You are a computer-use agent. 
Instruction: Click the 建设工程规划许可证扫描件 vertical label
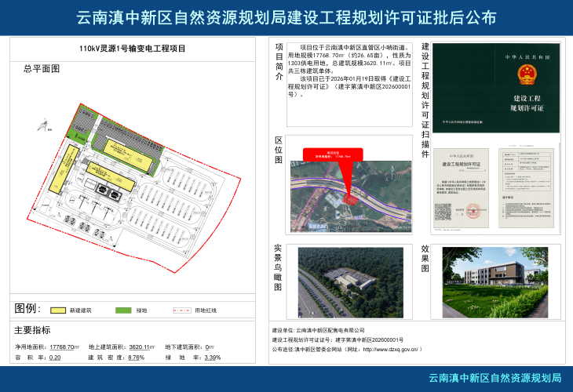tap(425, 100)
